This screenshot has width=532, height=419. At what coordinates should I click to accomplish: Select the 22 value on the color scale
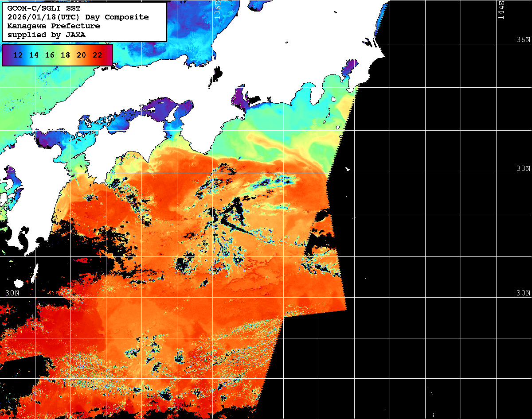97,55
